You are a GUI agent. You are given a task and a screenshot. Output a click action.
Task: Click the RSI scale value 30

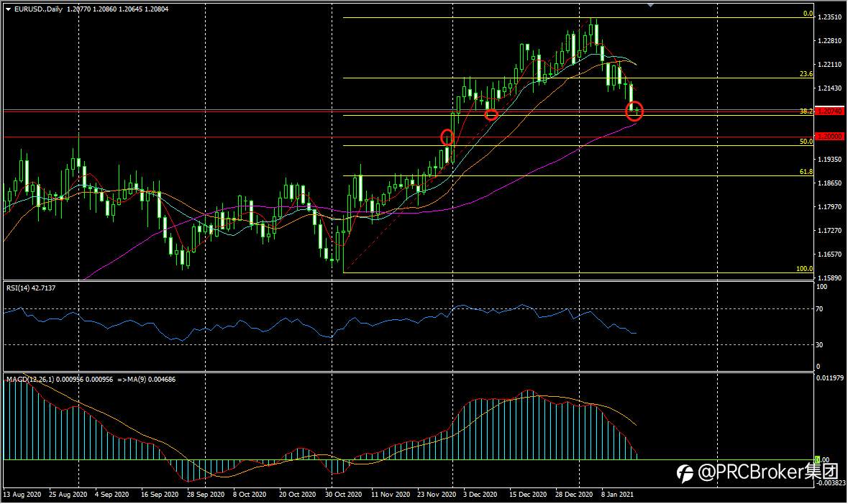click(819, 345)
